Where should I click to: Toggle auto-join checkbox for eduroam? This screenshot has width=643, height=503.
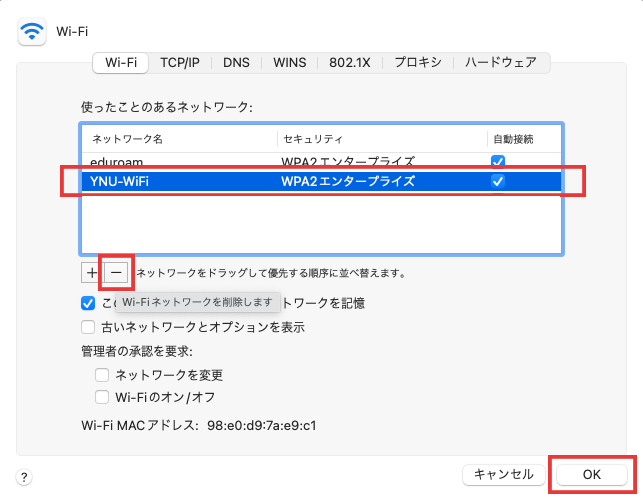click(498, 161)
